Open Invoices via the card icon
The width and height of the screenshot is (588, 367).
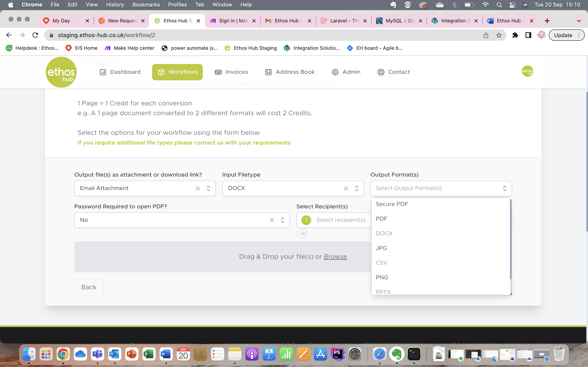point(218,72)
